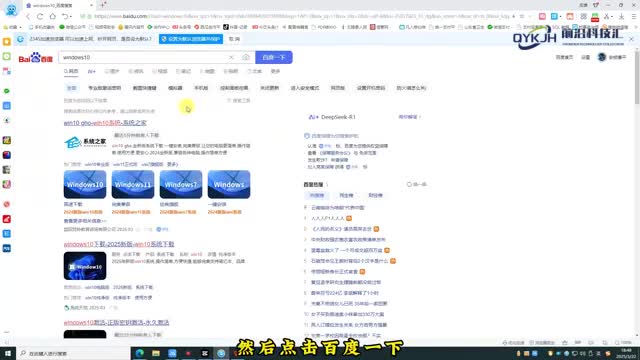Open the system tray clock
Image resolution: width=640 pixels, height=360 pixels.
pyautogui.click(x=626, y=353)
